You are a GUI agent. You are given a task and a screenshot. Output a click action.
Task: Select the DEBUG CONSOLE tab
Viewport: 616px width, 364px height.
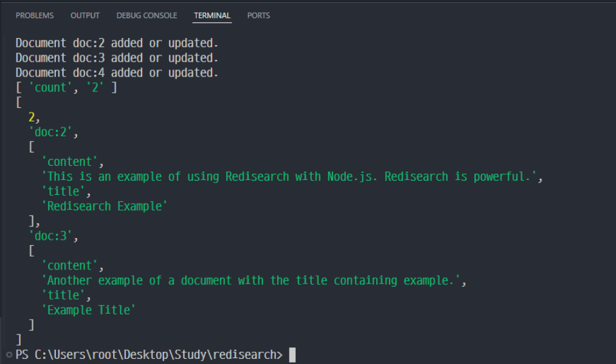147,15
